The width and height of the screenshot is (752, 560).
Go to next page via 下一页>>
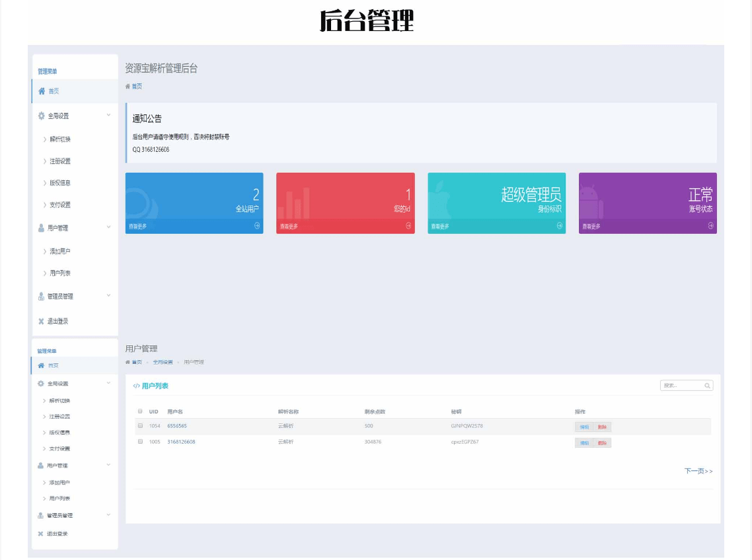[x=698, y=472]
